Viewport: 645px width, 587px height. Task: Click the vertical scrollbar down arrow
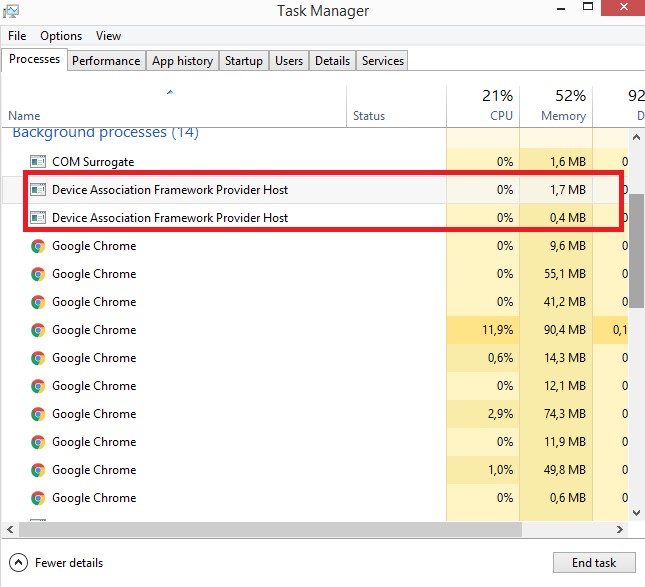(x=636, y=513)
